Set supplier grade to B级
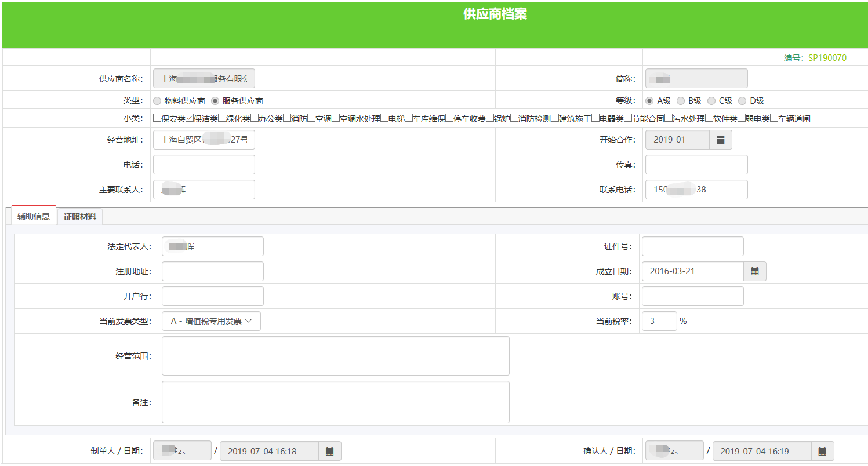 pos(681,101)
